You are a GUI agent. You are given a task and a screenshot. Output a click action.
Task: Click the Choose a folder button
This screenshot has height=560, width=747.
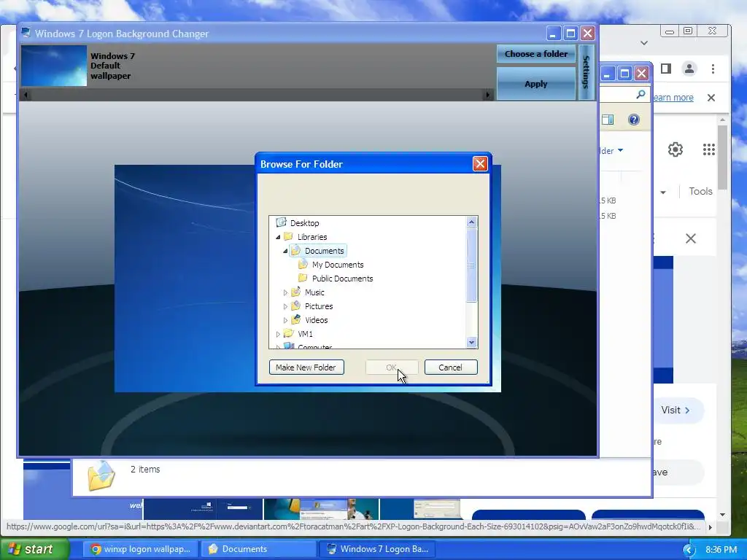coord(536,54)
